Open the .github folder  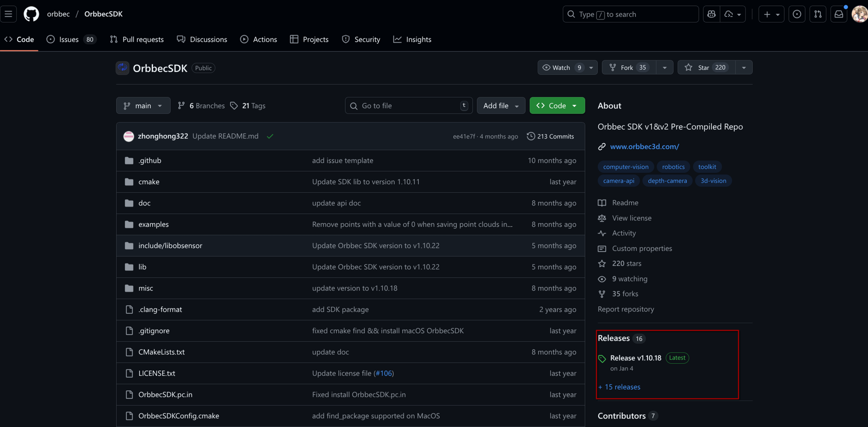150,160
